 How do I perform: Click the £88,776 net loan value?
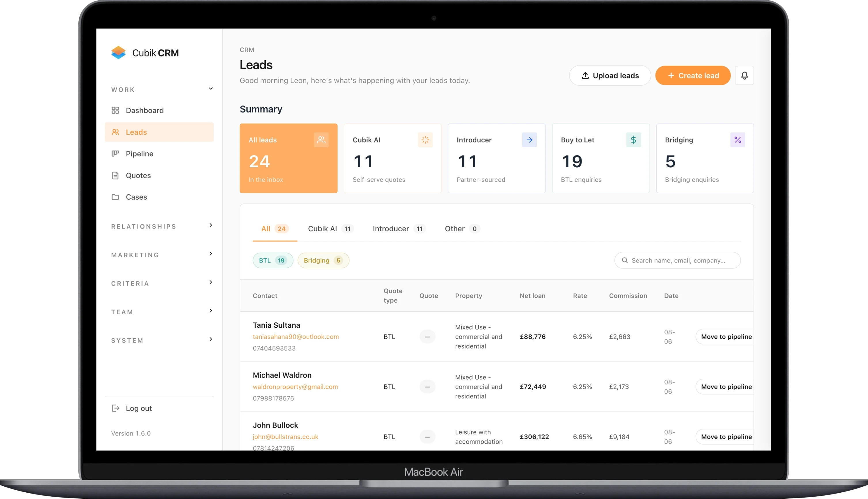pos(533,337)
